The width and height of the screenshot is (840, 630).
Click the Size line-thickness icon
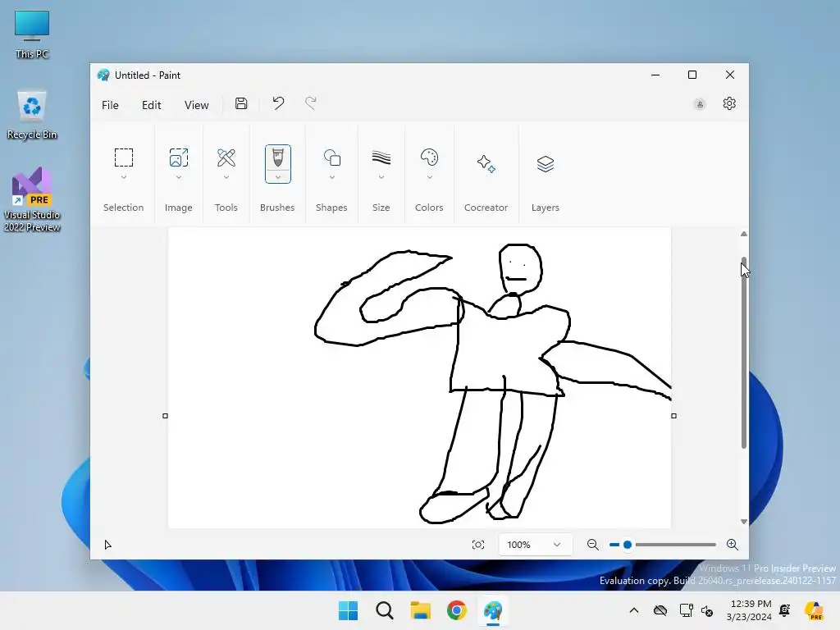pyautogui.click(x=381, y=157)
